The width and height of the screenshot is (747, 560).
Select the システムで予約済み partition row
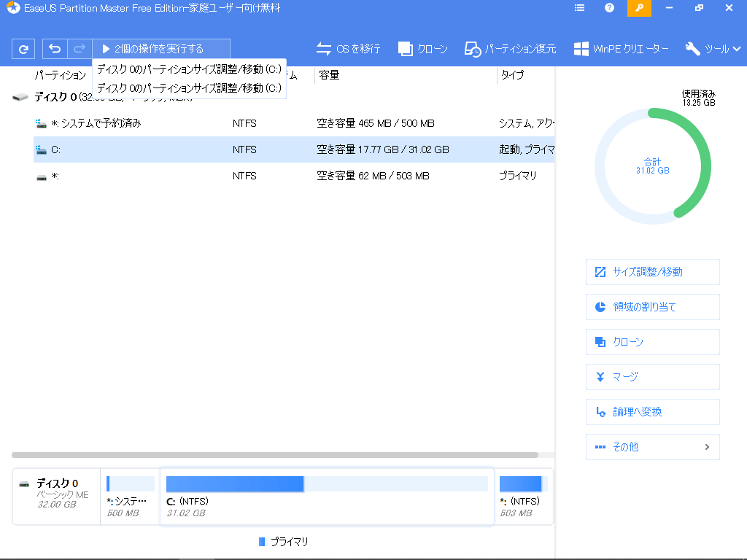pos(294,123)
